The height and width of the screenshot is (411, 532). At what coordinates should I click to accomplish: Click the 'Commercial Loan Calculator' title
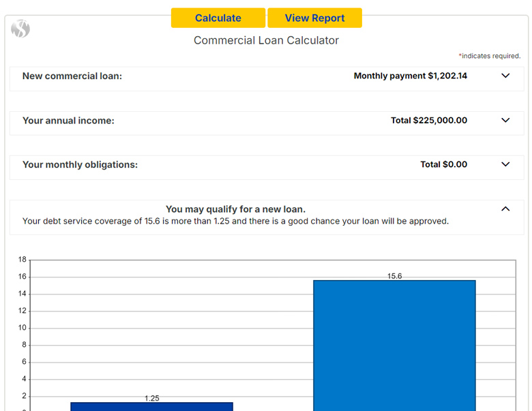click(x=266, y=40)
